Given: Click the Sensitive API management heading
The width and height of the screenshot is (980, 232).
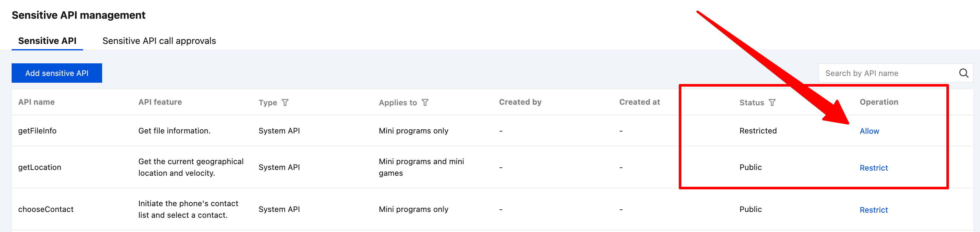Looking at the screenshot, I should click(78, 15).
